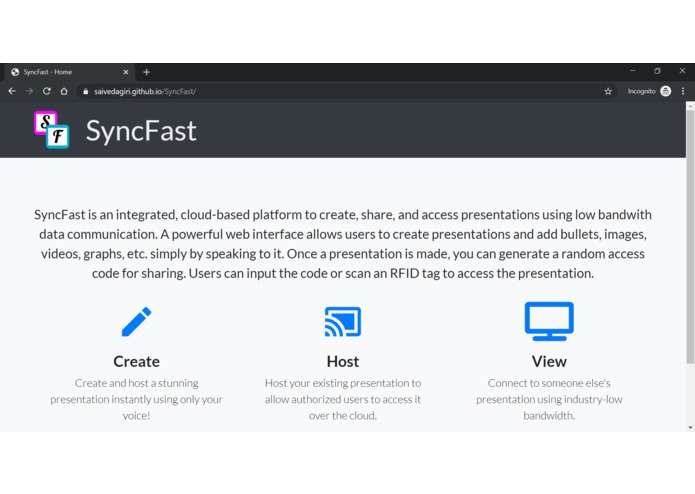The height and width of the screenshot is (494, 695).
Task: Click the page vertical scrollbar thumb
Action: (690, 237)
